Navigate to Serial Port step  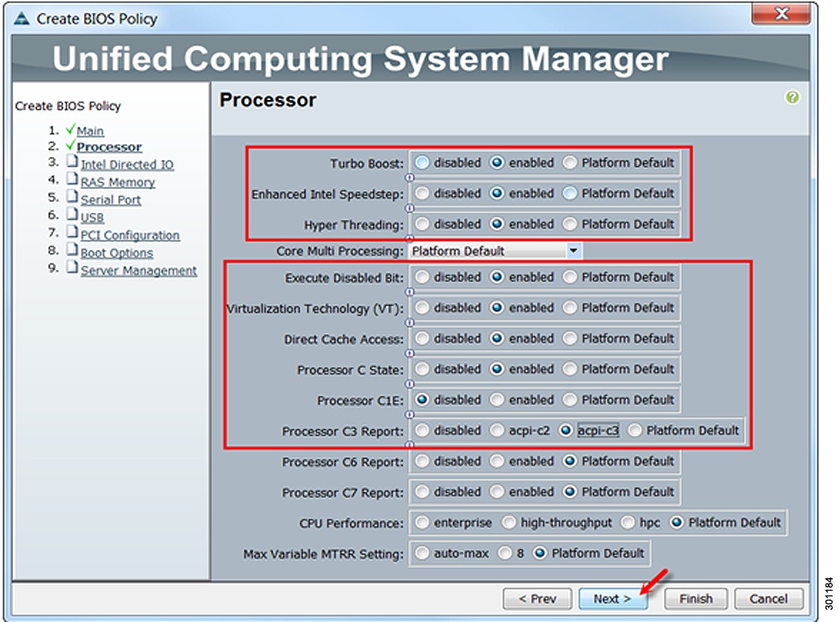110,200
